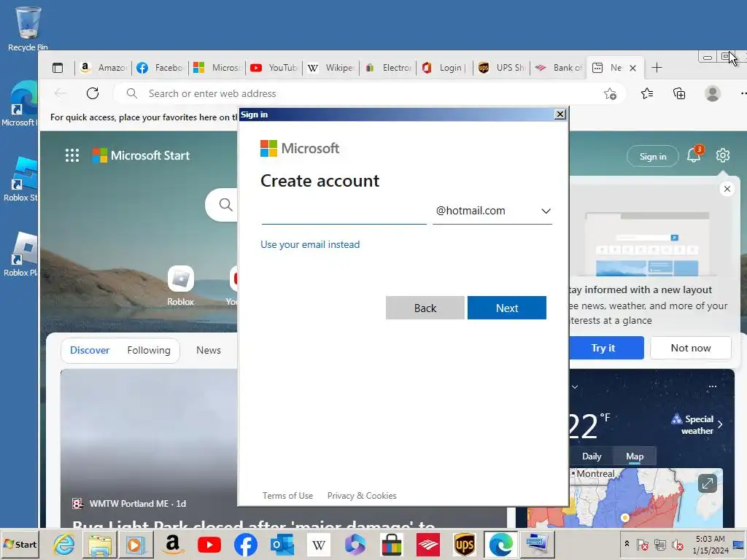Show hidden system tray icons
Viewport: 747px width, 560px height.
pos(627,544)
